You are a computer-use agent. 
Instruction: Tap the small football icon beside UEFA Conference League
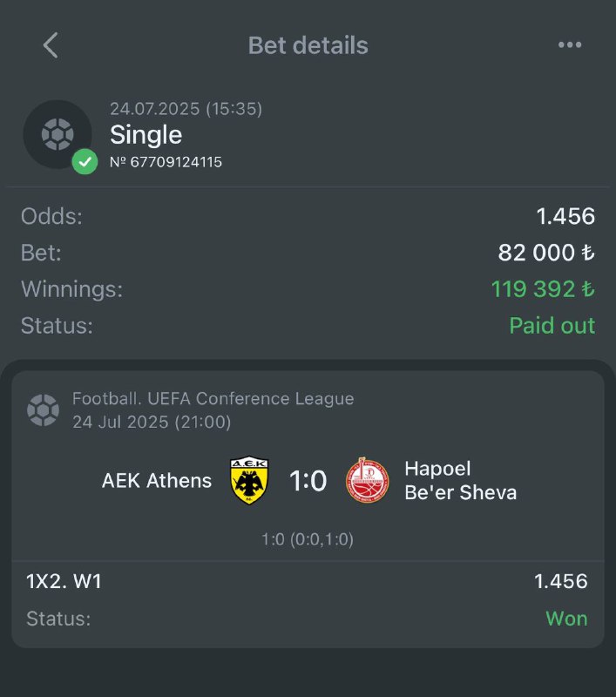[43, 409]
